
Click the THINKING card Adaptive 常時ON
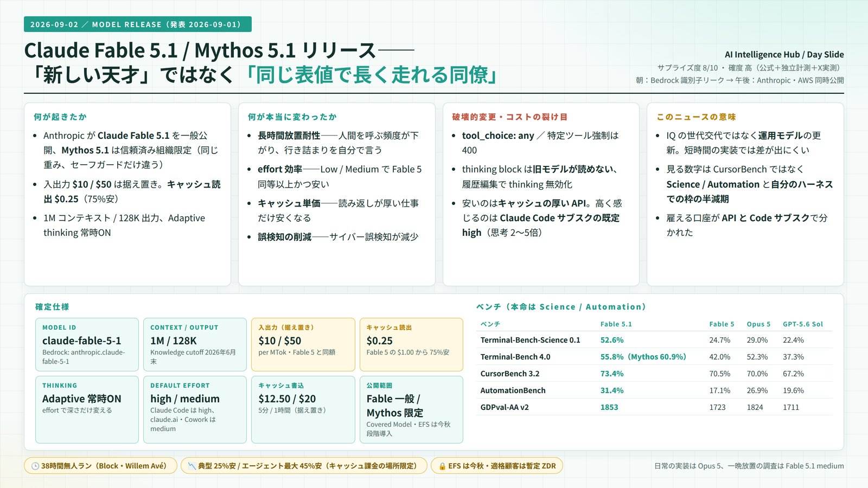pyautogui.click(x=87, y=409)
